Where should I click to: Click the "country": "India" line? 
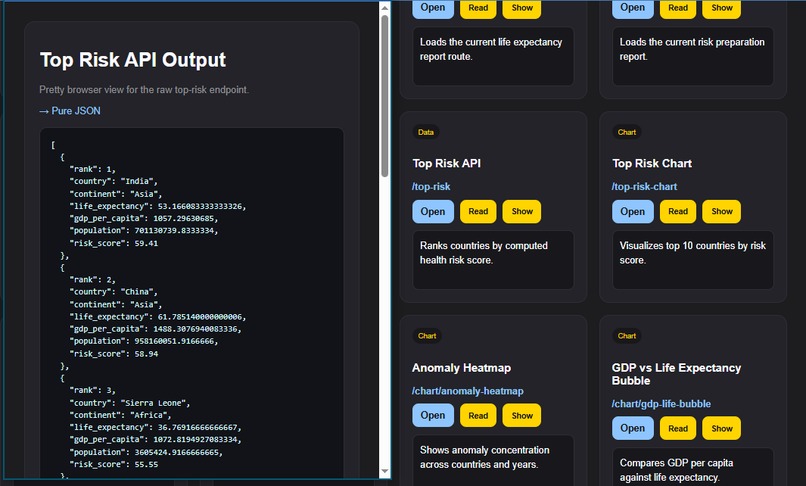tap(114, 181)
